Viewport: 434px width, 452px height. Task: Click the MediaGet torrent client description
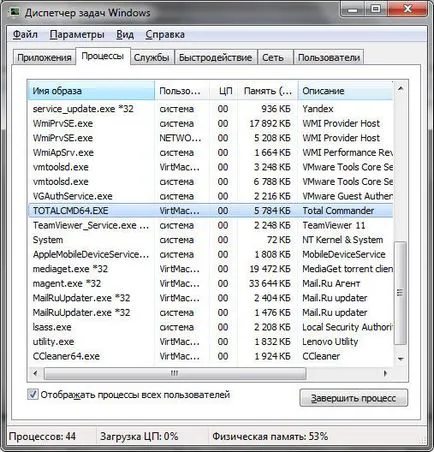(x=347, y=269)
